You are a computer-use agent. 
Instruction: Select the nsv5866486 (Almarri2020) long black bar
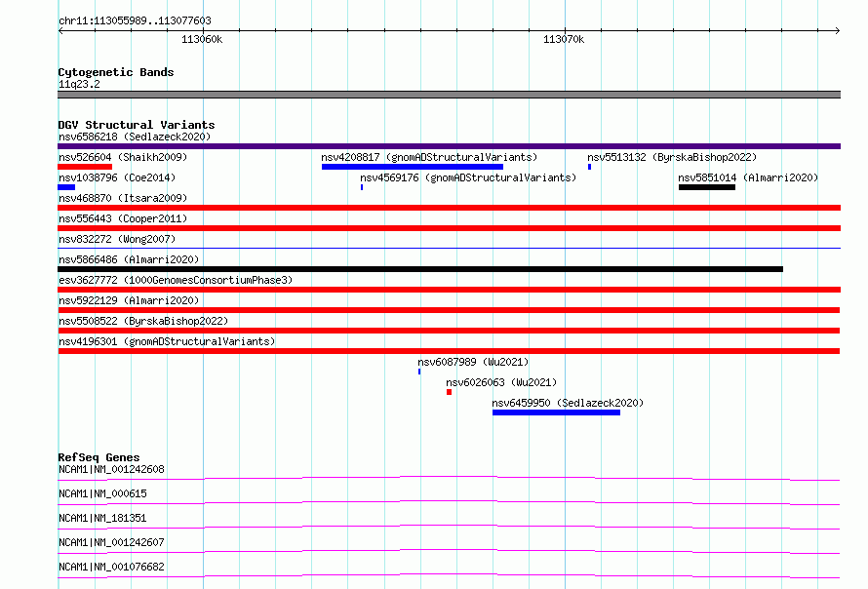[420, 269]
